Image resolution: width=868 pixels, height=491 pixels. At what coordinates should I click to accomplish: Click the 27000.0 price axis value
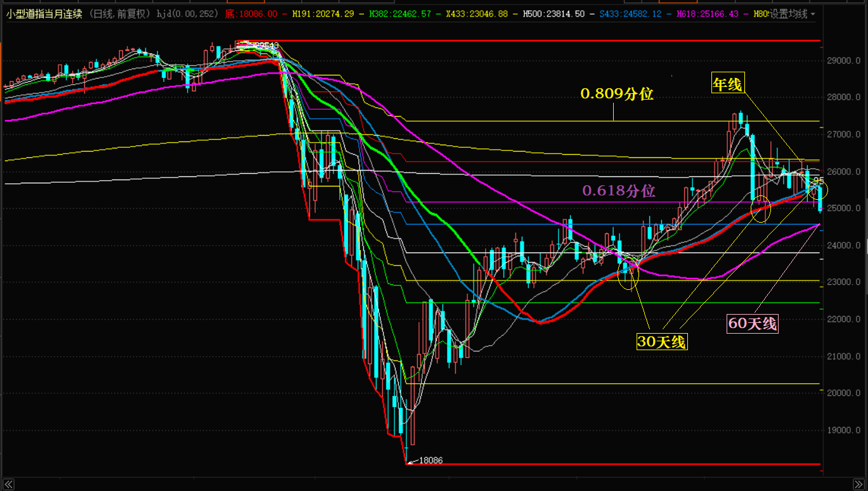pyautogui.click(x=844, y=134)
